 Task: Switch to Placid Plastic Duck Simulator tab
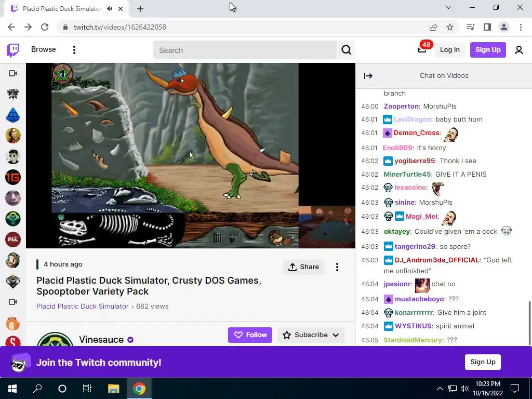tap(62, 9)
